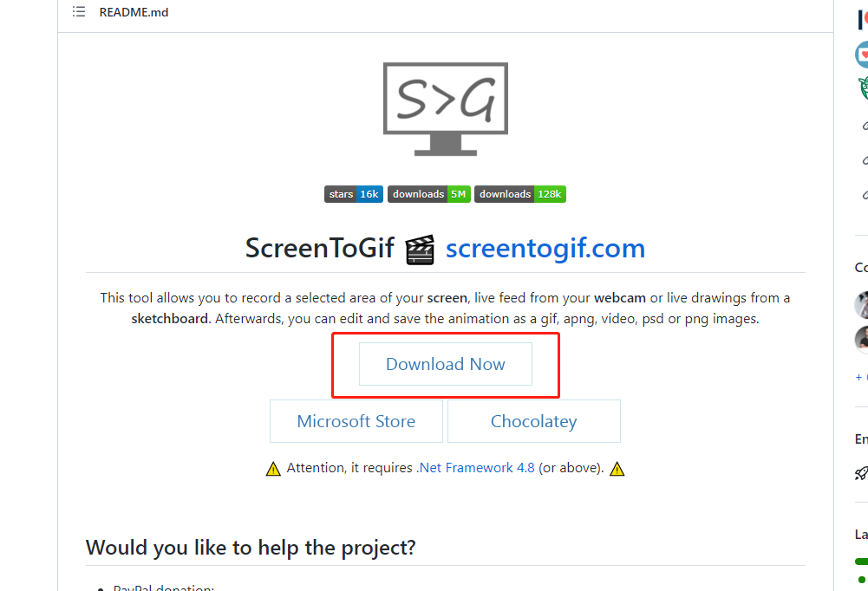This screenshot has width=868, height=591.
Task: Click the first link-chain icon in sidebar
Action: [865, 127]
